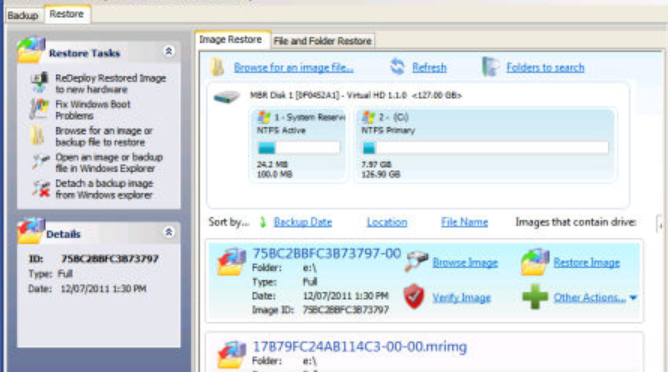Viewport: 668px width, 372px height.
Task: Click the MBR Disk 1 drive icon
Action: coord(227,97)
